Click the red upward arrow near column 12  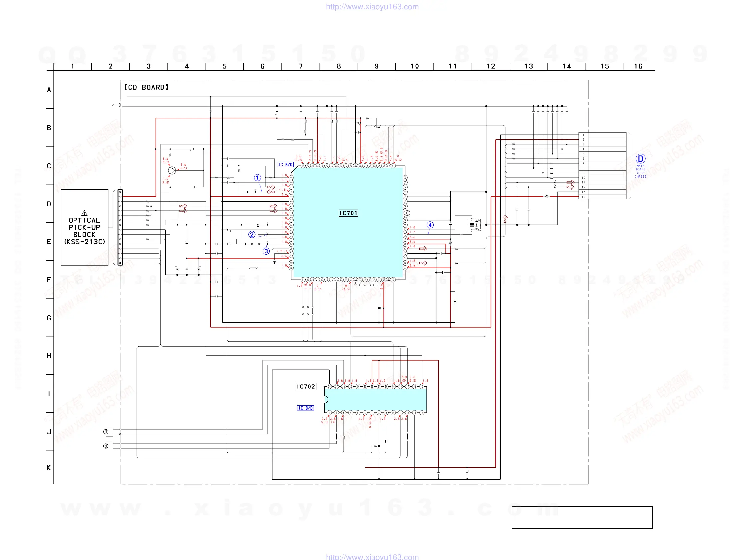pos(505,219)
